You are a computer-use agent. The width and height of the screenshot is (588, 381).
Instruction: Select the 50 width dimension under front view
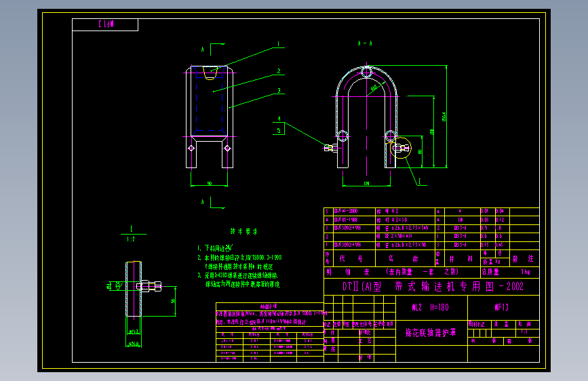210,183
